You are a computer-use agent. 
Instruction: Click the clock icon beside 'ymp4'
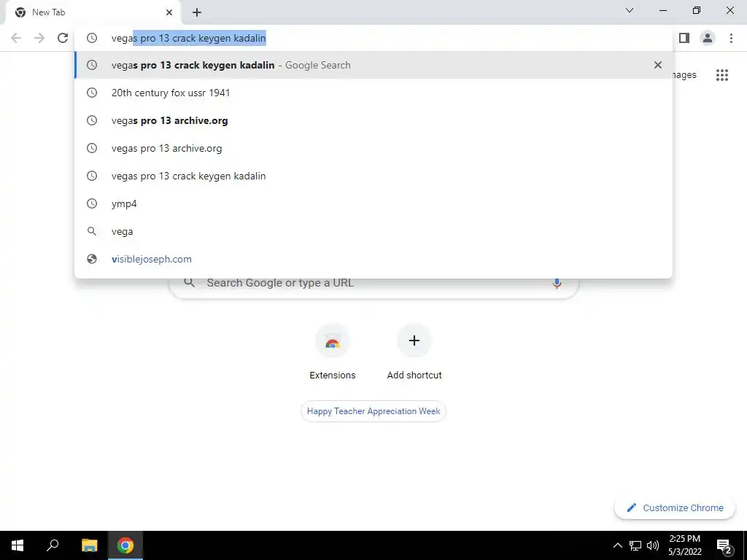tap(91, 203)
